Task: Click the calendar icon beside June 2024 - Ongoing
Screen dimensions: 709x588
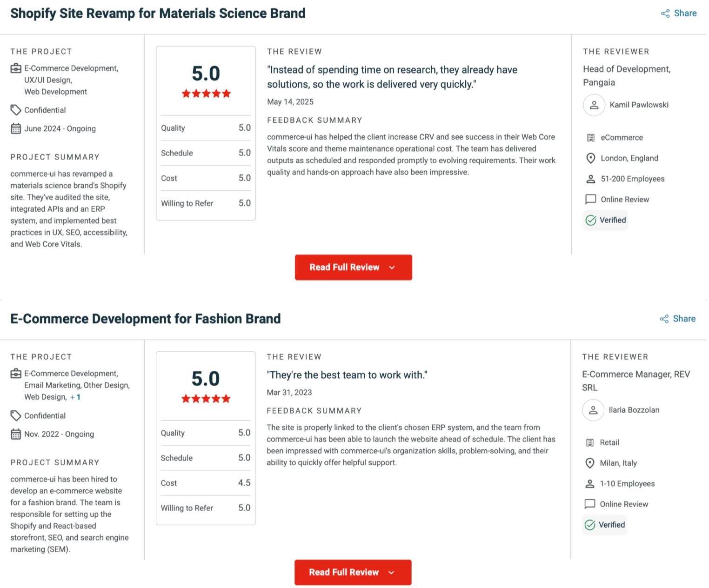Action: (x=16, y=129)
